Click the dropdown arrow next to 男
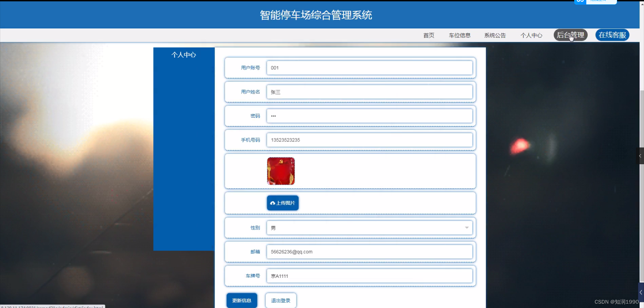Image resolution: width=644 pixels, height=308 pixels. click(467, 228)
